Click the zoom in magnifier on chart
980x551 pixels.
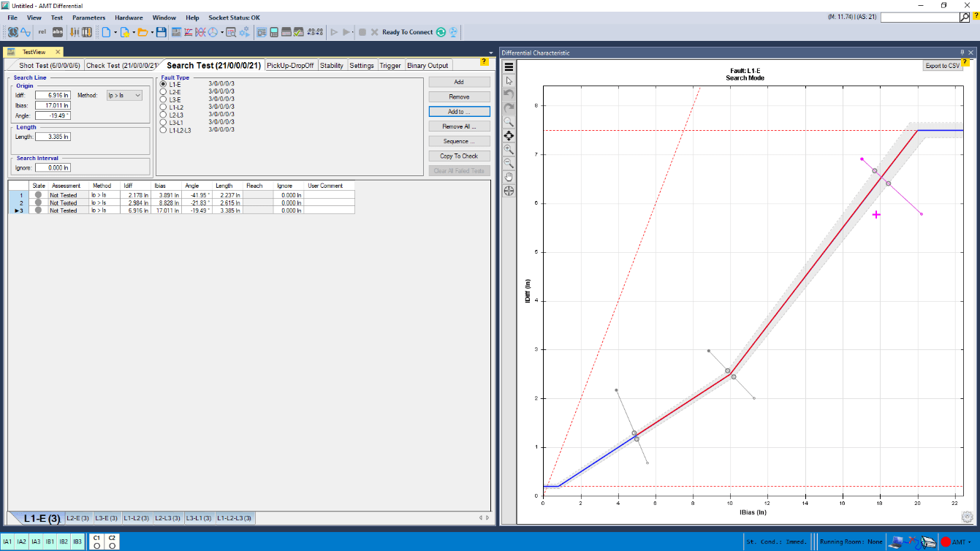coord(509,149)
